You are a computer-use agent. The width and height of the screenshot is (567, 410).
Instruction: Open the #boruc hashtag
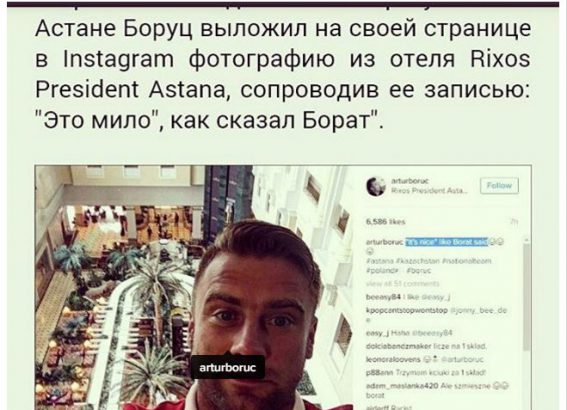tap(418, 270)
